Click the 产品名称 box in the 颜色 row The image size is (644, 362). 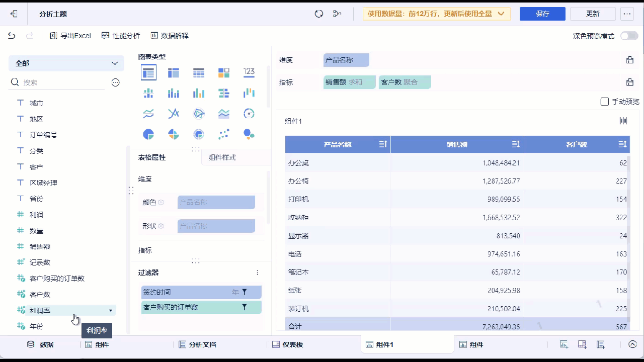pyautogui.click(x=216, y=202)
